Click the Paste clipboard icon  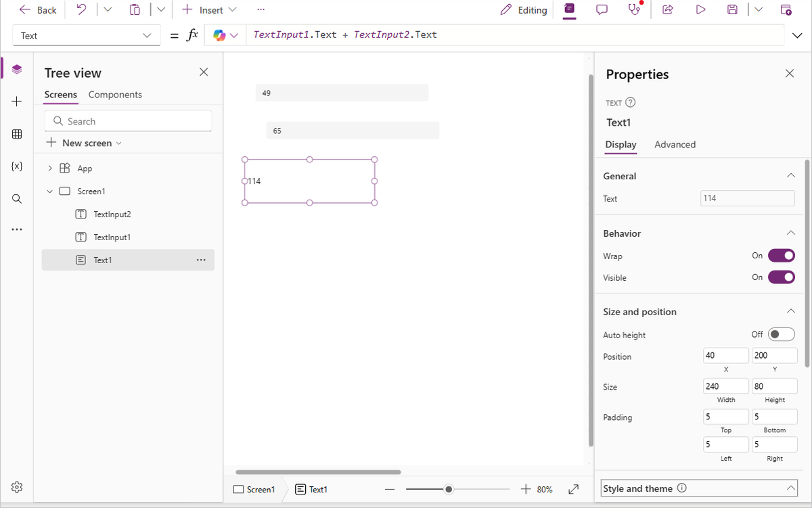click(x=135, y=10)
